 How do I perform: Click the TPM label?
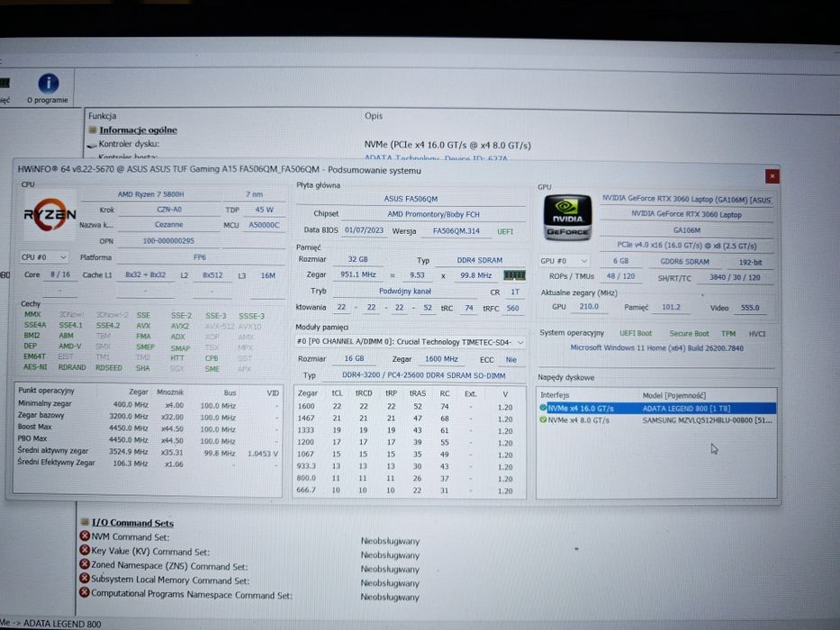[x=728, y=334]
